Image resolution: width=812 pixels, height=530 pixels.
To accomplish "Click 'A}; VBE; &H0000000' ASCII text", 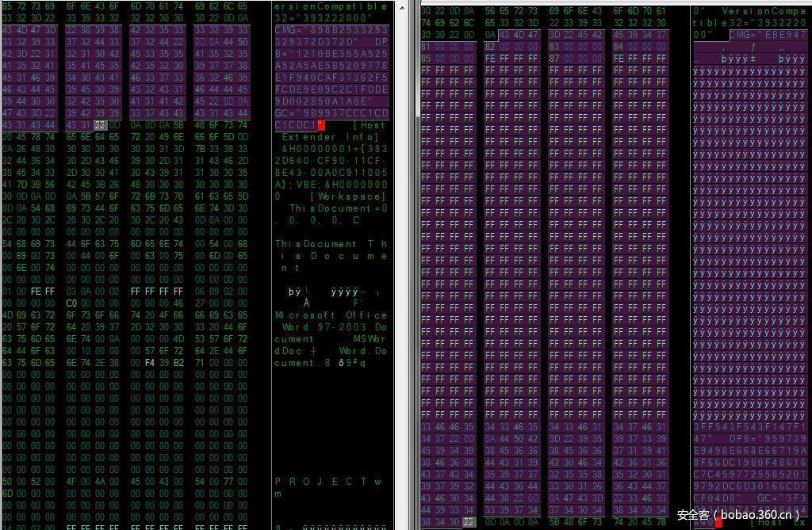I will 331,185.
